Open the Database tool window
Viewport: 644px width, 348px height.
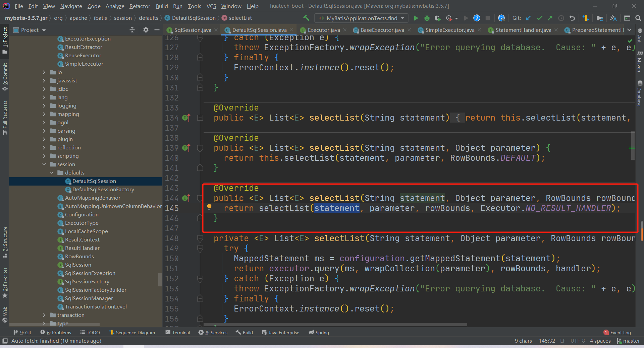[640, 93]
